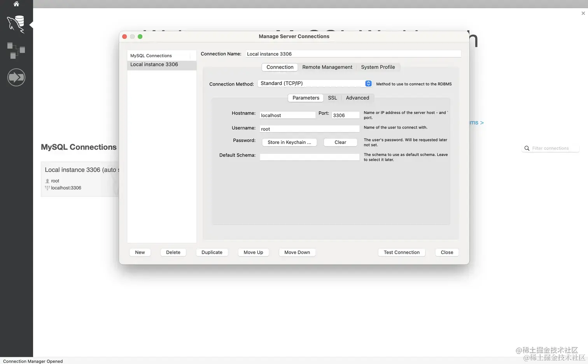
Task: Click the MySQL Connections list header
Action: tap(162, 56)
